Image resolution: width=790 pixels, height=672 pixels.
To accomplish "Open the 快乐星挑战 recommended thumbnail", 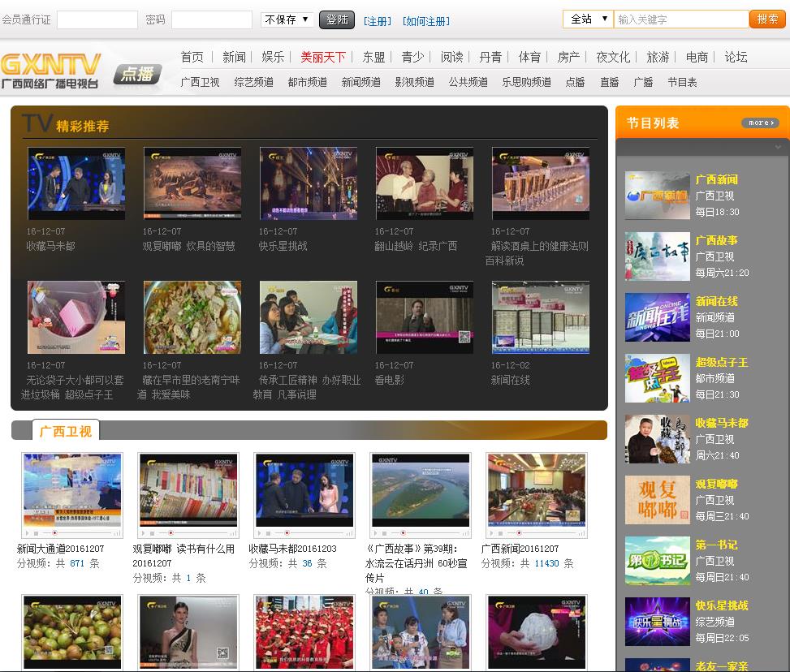I will (x=309, y=183).
